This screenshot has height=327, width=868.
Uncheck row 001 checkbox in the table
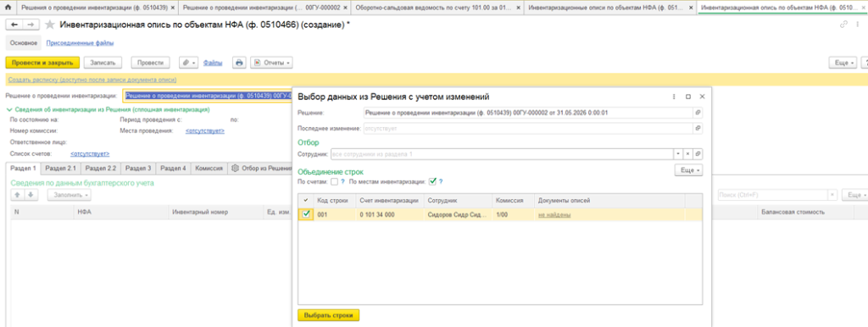coord(305,214)
